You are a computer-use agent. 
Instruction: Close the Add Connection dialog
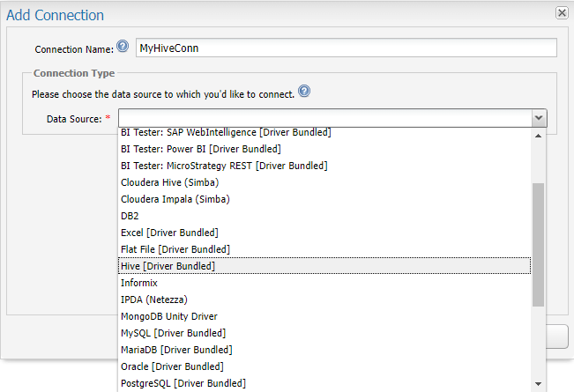click(562, 13)
